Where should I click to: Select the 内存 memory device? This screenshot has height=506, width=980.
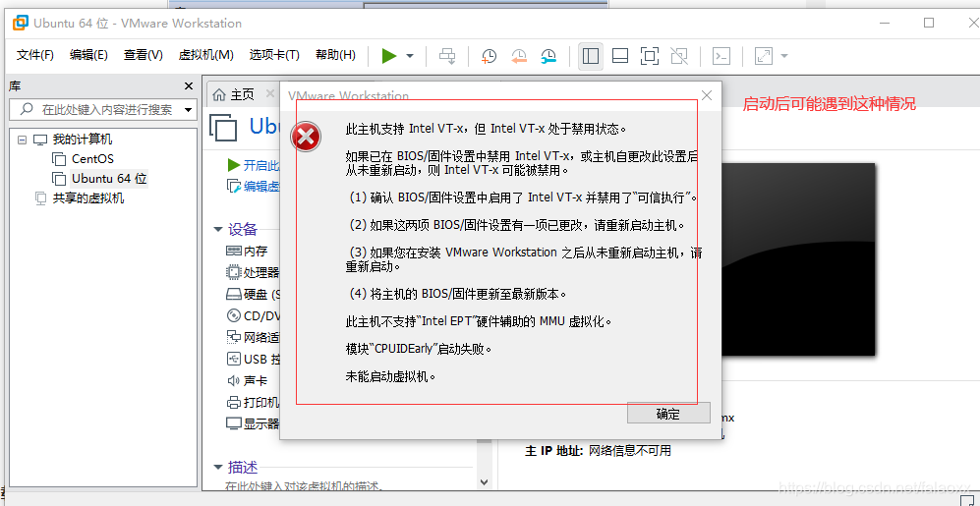253,251
